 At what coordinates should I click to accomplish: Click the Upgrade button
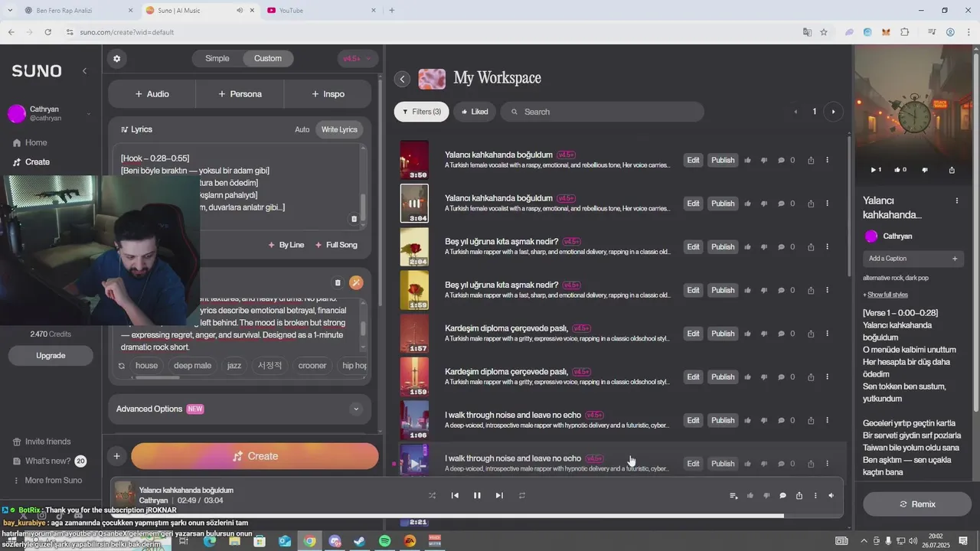(x=51, y=356)
